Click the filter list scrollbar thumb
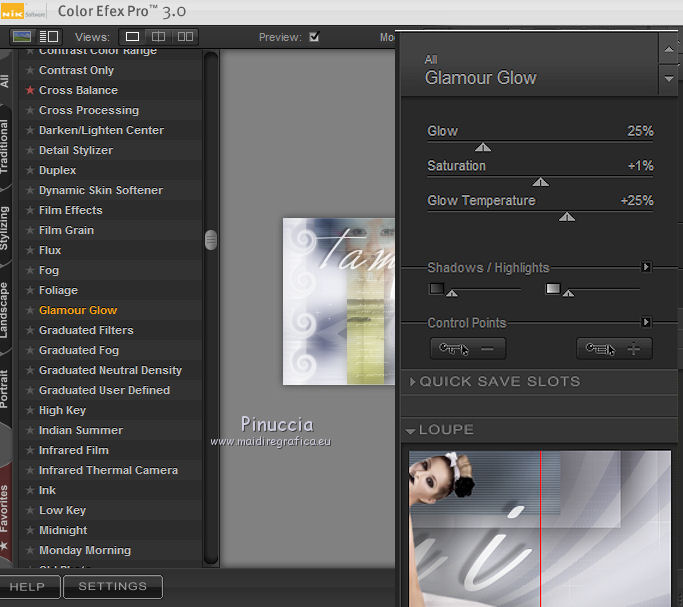683x607 pixels. [x=211, y=240]
